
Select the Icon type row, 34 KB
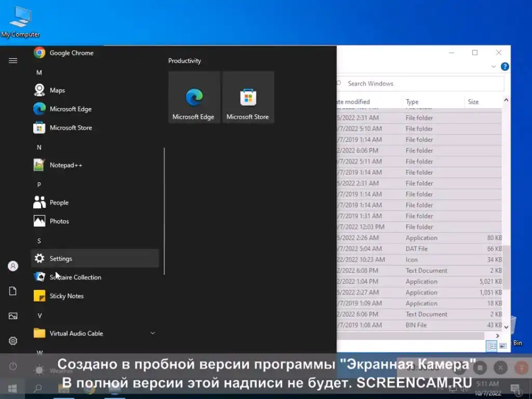419,260
